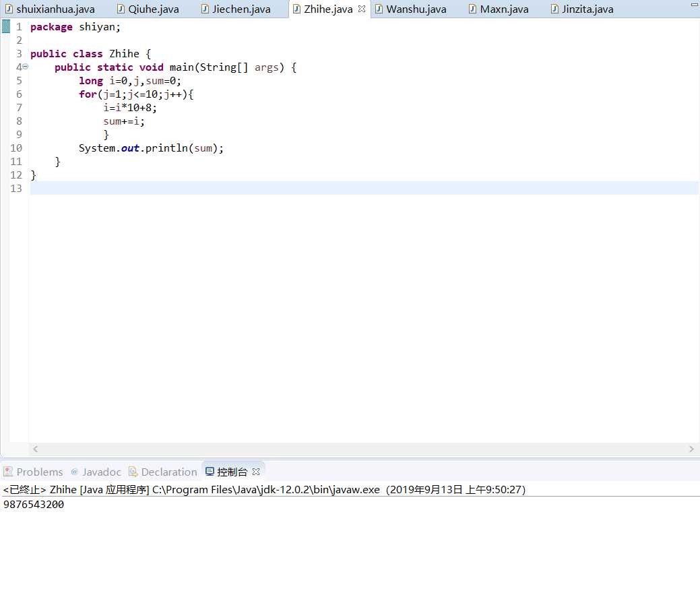This screenshot has height=599, width=700.
Task: Click the 'args' parameter in main signature
Action: pyautogui.click(x=267, y=67)
